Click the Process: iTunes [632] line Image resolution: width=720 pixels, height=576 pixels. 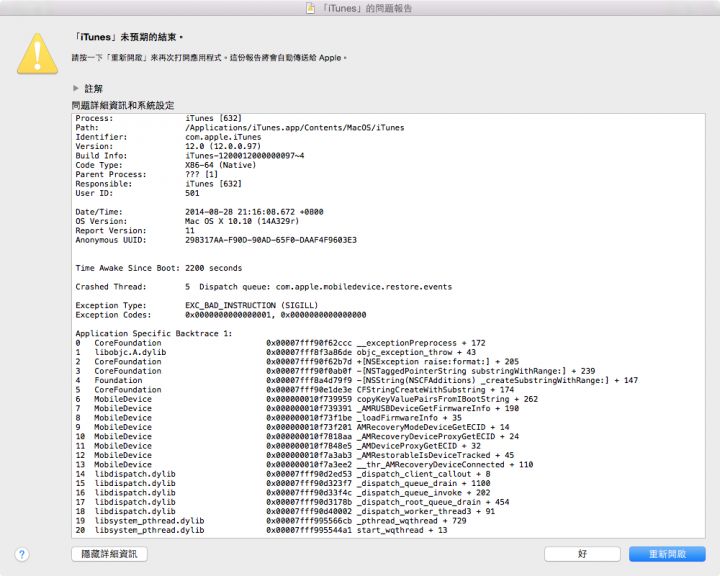(x=158, y=118)
